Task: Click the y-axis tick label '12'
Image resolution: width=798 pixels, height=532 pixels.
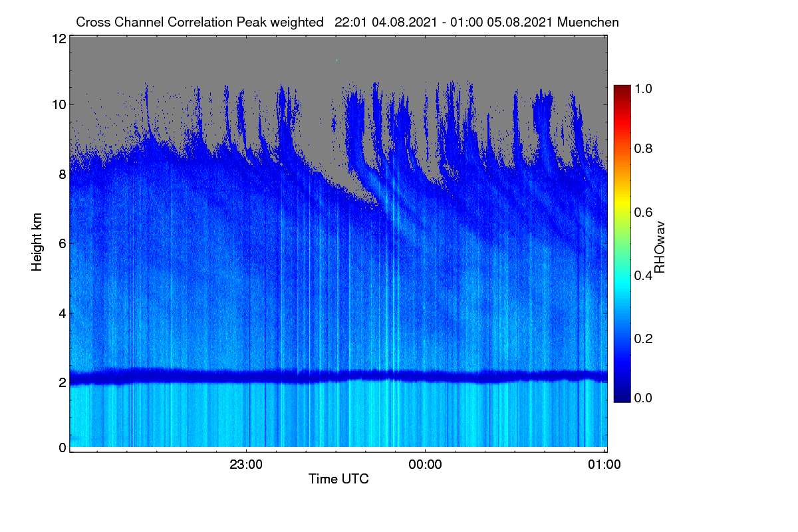Action: (x=59, y=39)
